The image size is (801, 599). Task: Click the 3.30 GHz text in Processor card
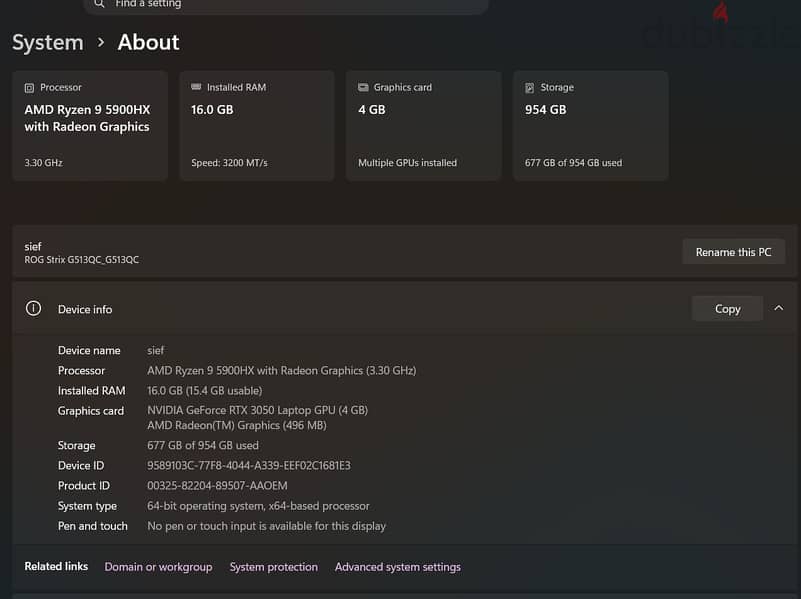pyautogui.click(x=43, y=163)
